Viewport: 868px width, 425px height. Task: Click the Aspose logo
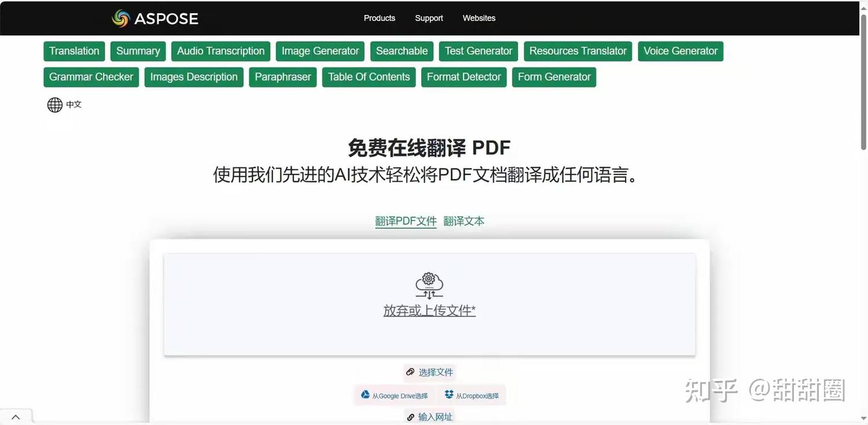coord(155,18)
